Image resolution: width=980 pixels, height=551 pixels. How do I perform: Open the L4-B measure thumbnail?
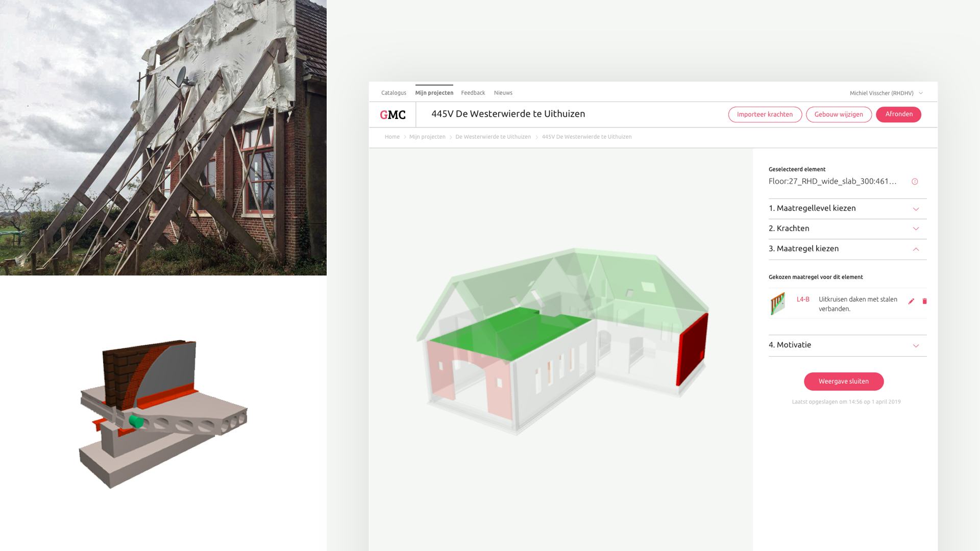[777, 304]
